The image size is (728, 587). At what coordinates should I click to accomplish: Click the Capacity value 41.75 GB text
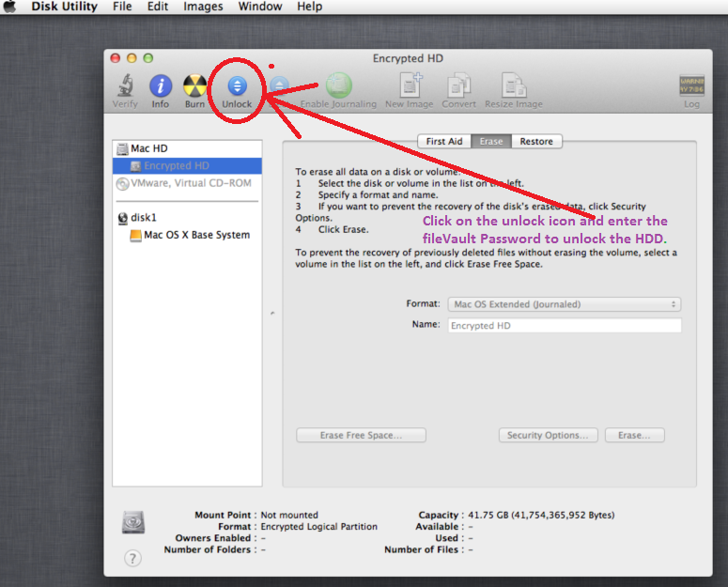click(541, 515)
